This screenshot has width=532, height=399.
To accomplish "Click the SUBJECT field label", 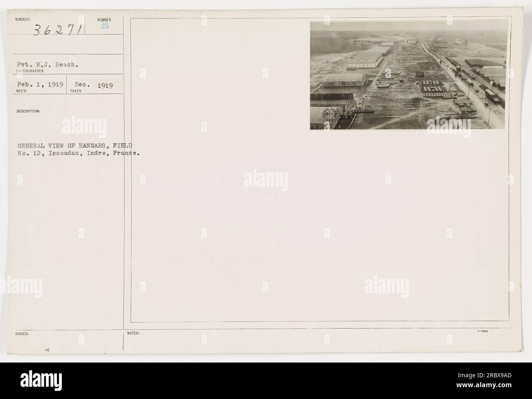I will point(23,20).
